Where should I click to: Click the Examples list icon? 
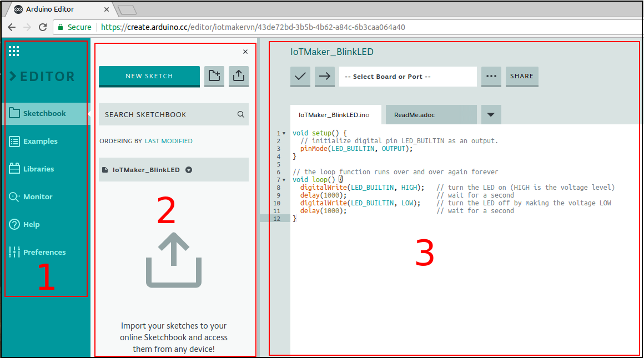pos(14,141)
